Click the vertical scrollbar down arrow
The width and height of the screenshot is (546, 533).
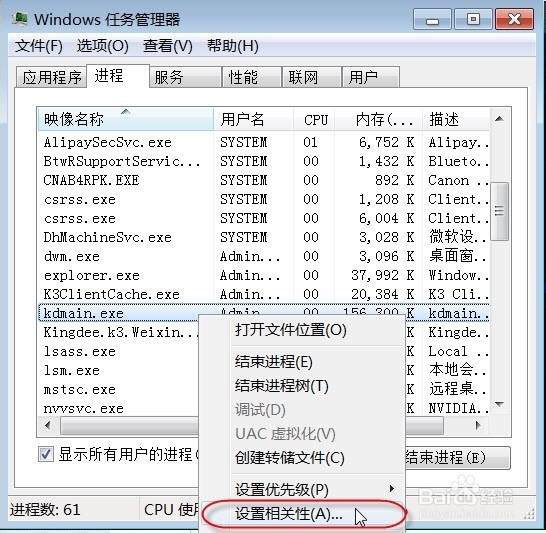[x=499, y=405]
